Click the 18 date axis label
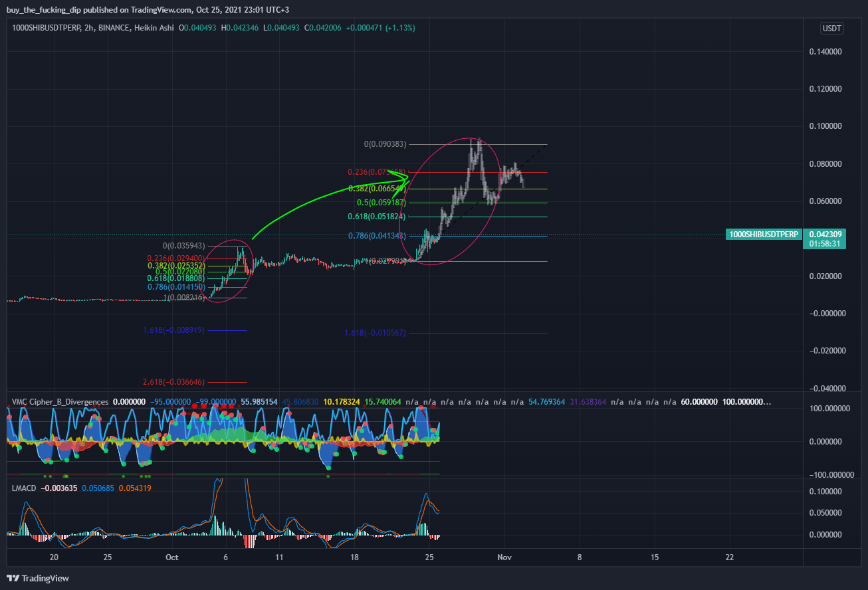This screenshot has width=868, height=590. (x=354, y=557)
